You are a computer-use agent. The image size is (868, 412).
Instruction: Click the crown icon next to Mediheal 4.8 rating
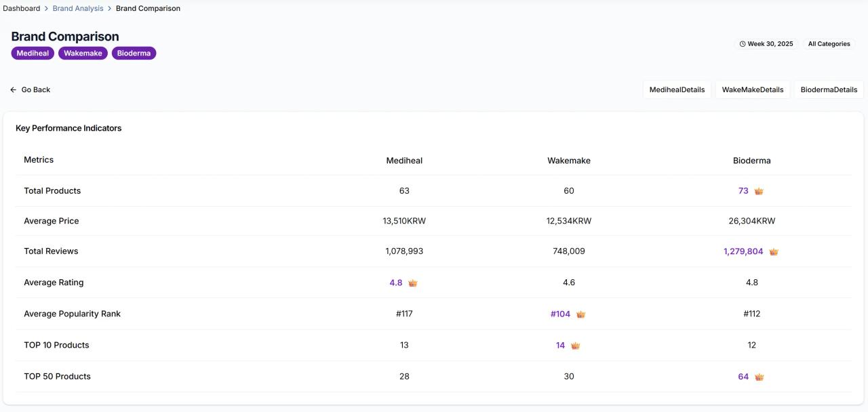point(413,283)
